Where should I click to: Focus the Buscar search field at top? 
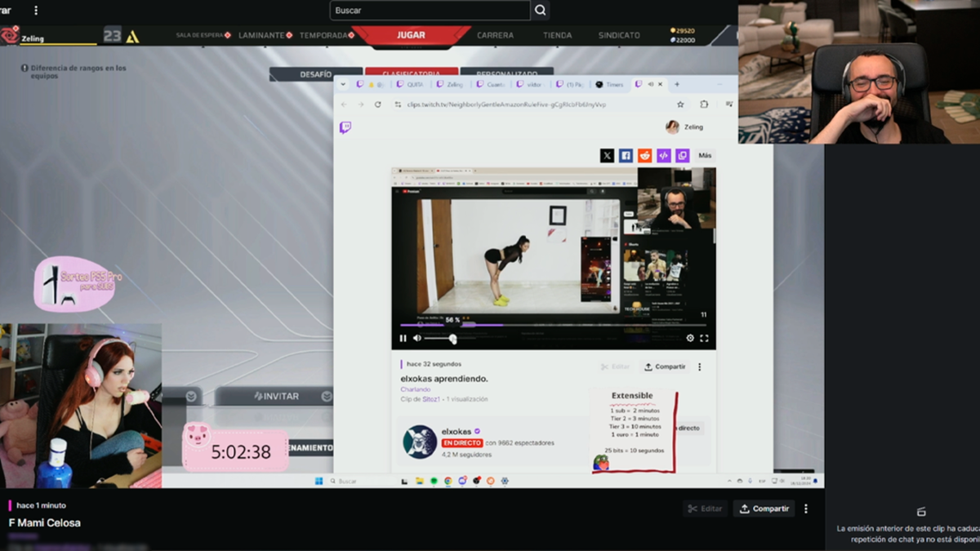point(430,11)
